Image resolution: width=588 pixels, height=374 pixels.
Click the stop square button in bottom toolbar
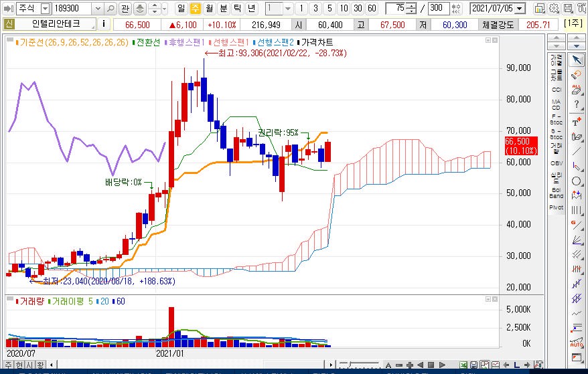431,365
